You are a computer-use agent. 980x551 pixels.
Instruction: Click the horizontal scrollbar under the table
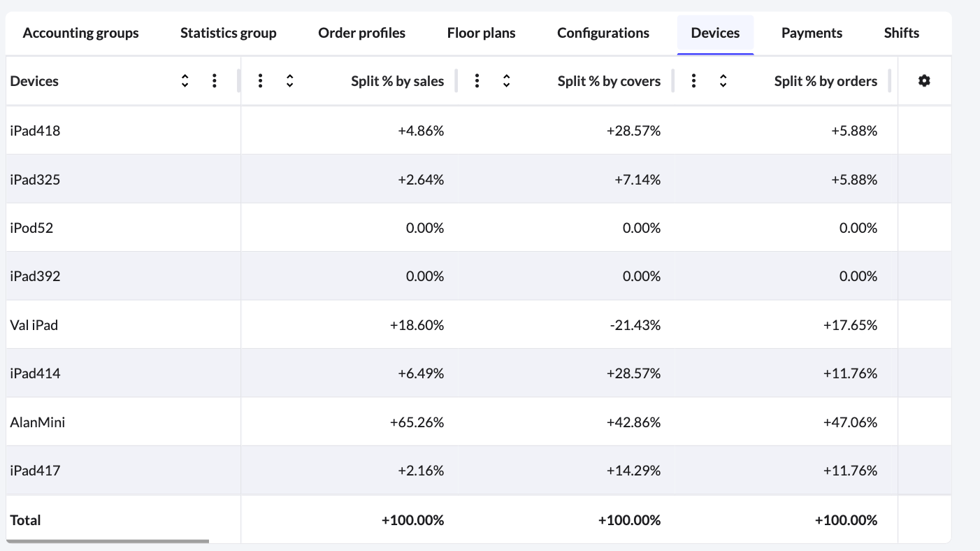coord(108,541)
